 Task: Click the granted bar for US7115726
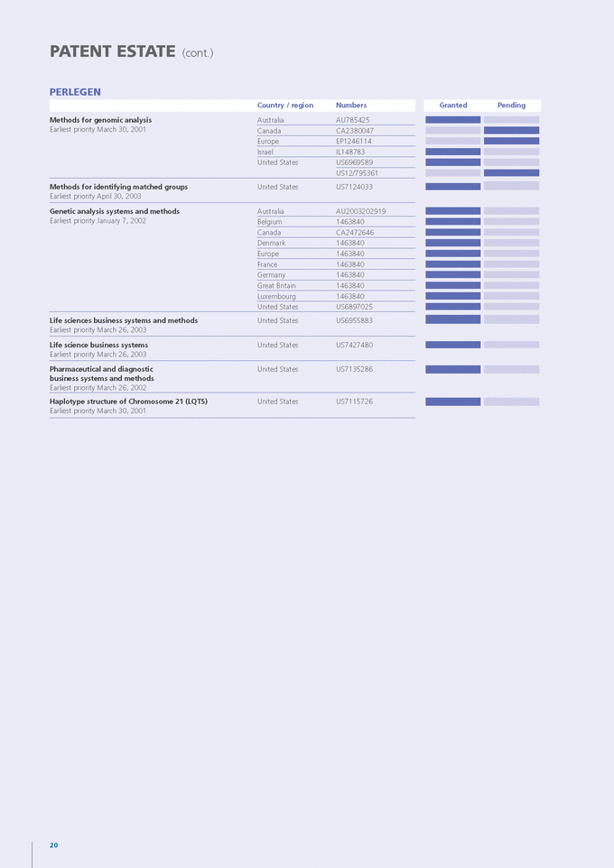[x=452, y=402]
